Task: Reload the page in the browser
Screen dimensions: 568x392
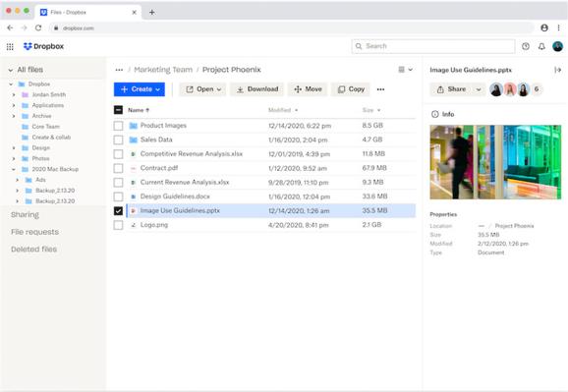Action: tap(38, 28)
